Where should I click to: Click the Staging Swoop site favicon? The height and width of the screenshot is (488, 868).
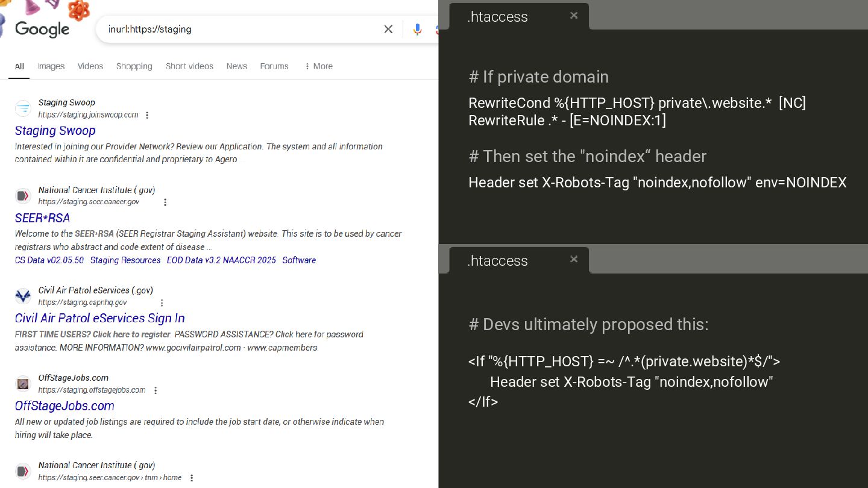tap(23, 108)
